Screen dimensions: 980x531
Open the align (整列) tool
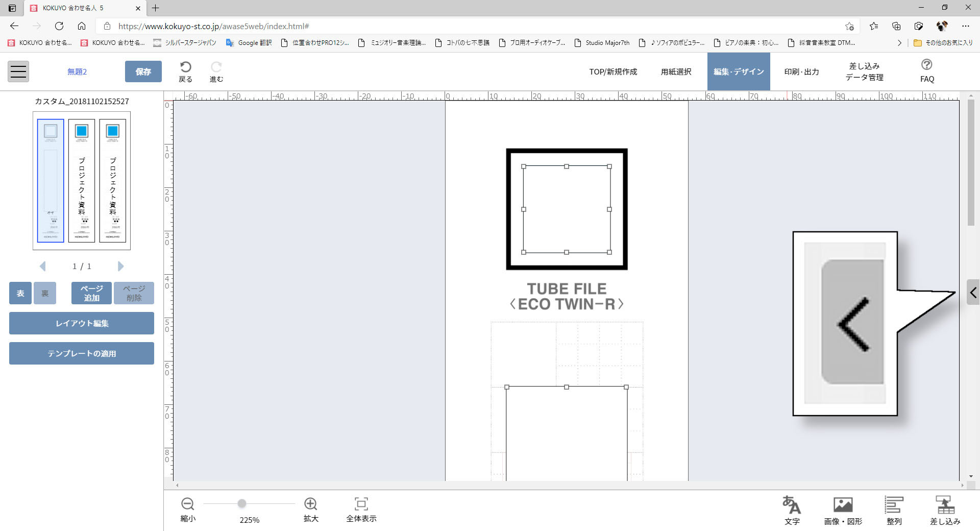coord(894,505)
